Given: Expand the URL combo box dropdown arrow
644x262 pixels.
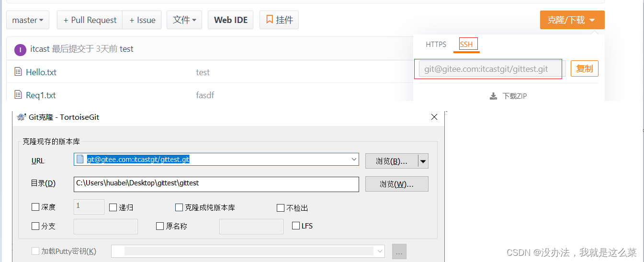Looking at the screenshot, I should tap(354, 159).
